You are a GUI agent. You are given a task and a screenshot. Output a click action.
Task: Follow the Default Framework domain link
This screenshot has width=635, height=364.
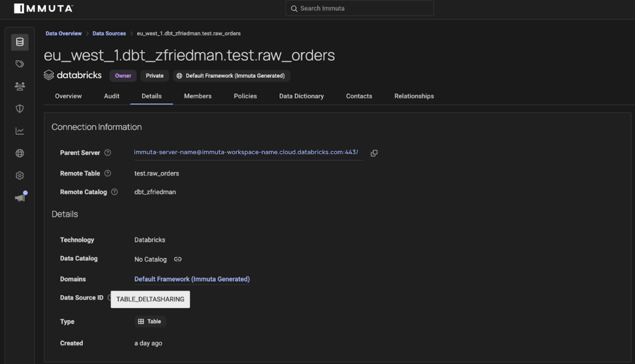click(x=192, y=279)
